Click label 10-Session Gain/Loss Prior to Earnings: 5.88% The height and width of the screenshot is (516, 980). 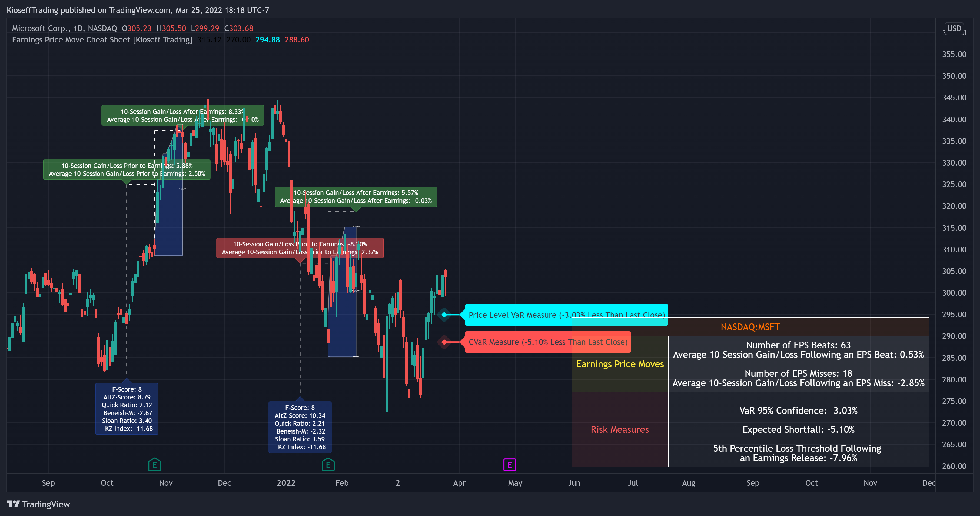(127, 169)
